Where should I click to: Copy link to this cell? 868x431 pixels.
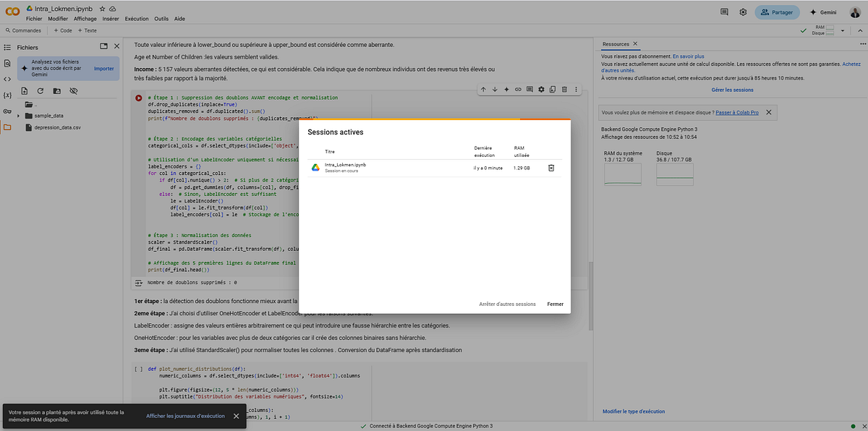(518, 89)
